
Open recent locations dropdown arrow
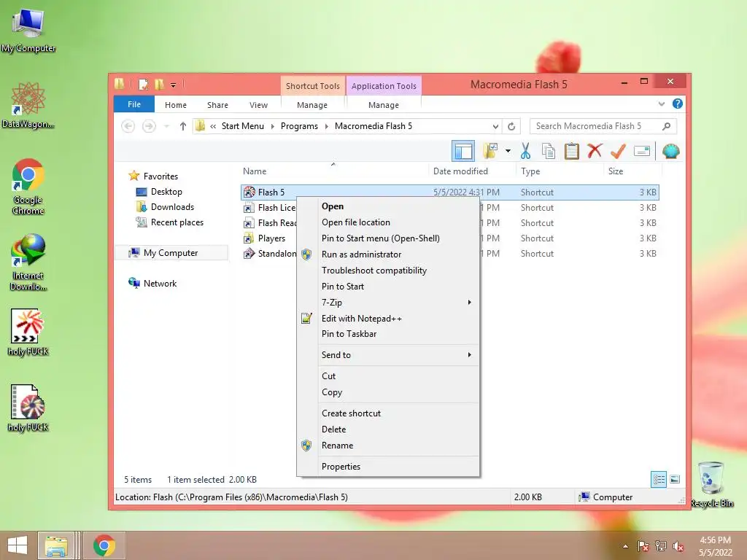[x=166, y=126]
